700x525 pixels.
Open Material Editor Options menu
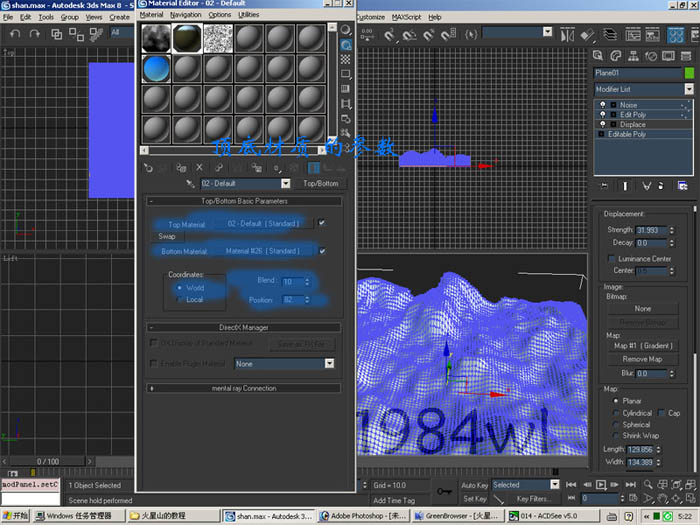click(x=220, y=15)
